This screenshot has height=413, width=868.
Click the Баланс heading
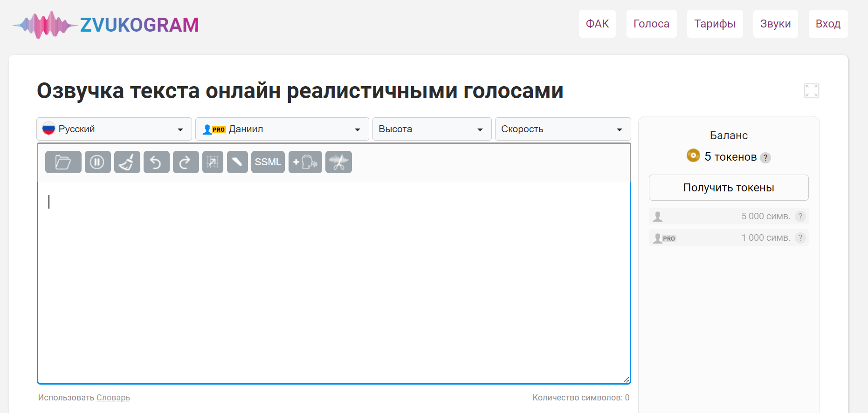coord(729,135)
